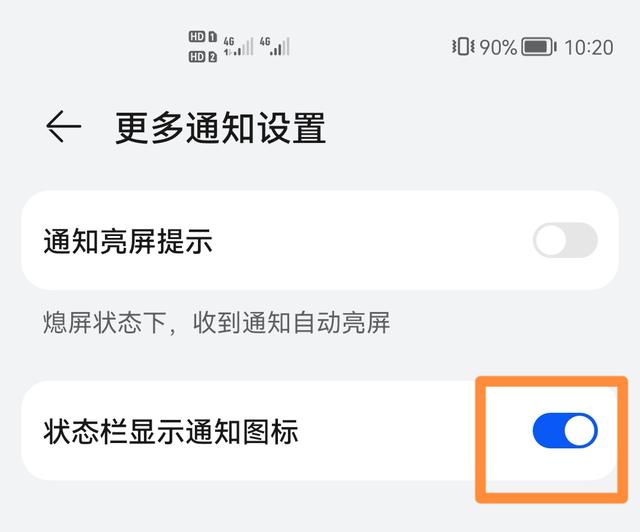Select the 状态栏显示通知图标 row label
The image size is (640, 532).
point(171,431)
